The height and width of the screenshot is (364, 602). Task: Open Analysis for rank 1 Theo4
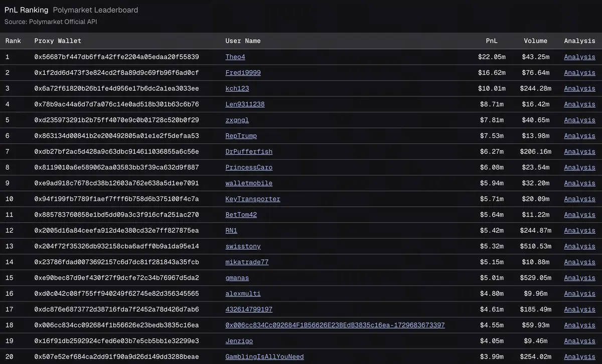pyautogui.click(x=579, y=57)
